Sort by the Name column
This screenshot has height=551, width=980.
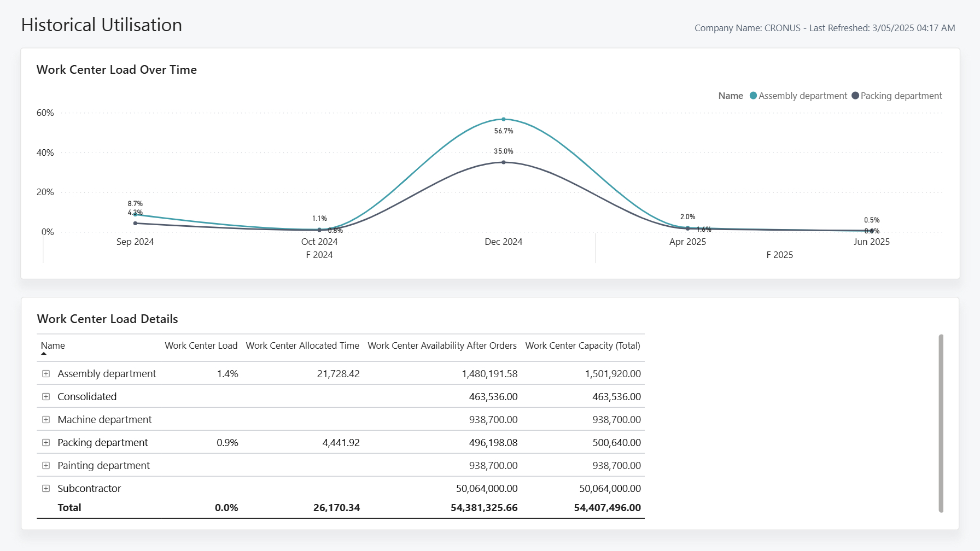click(52, 345)
